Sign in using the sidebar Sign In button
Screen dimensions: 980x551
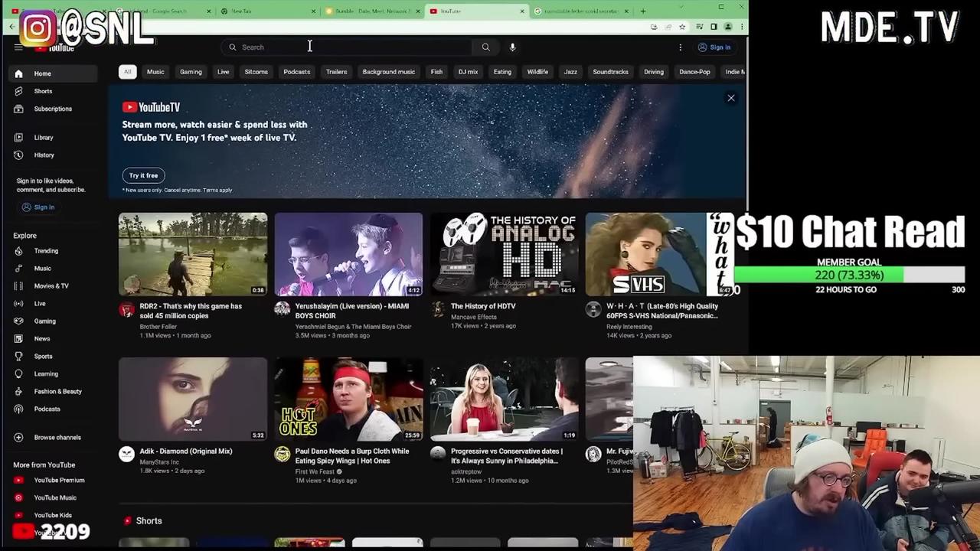[x=38, y=207]
